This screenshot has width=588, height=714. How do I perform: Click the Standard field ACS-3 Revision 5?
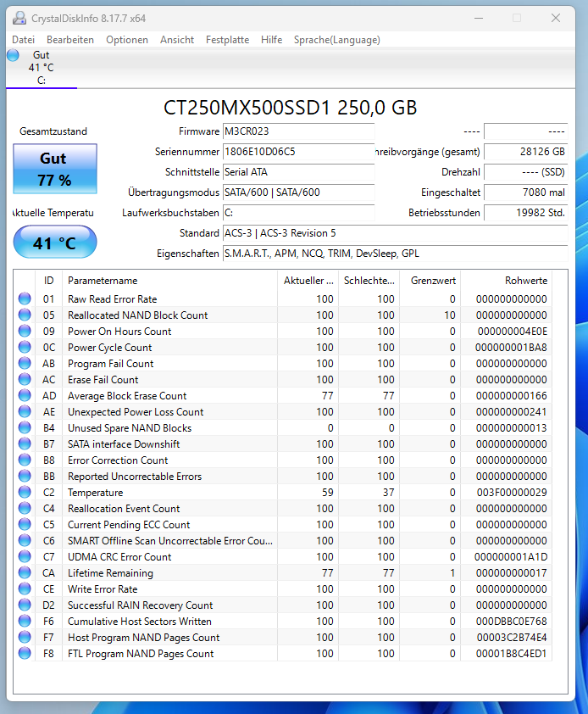[395, 233]
